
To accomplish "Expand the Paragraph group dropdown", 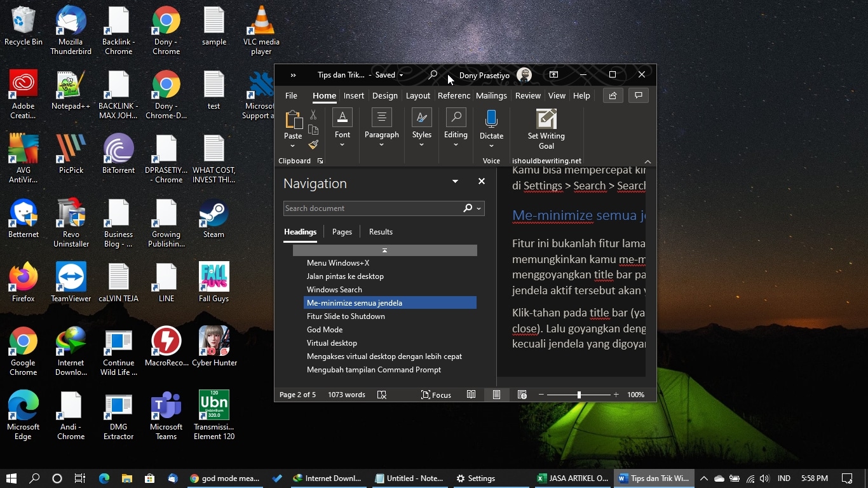I will point(381,145).
